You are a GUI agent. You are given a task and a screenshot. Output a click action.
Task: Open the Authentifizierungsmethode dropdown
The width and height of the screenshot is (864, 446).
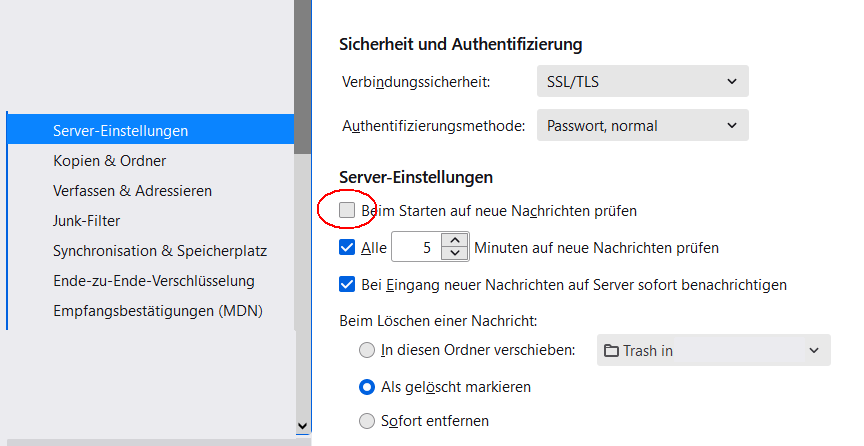642,126
